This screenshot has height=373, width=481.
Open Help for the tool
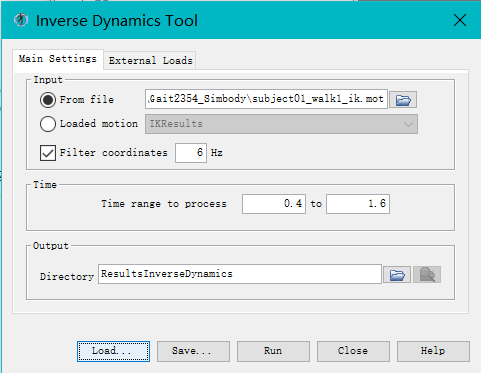tap(433, 351)
